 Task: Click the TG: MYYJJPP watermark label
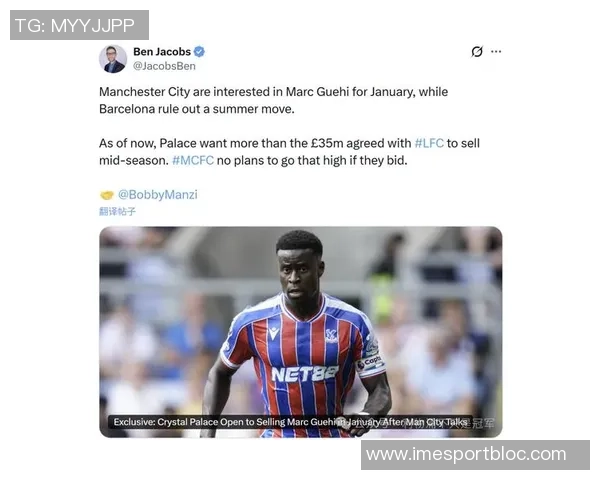coord(79,25)
